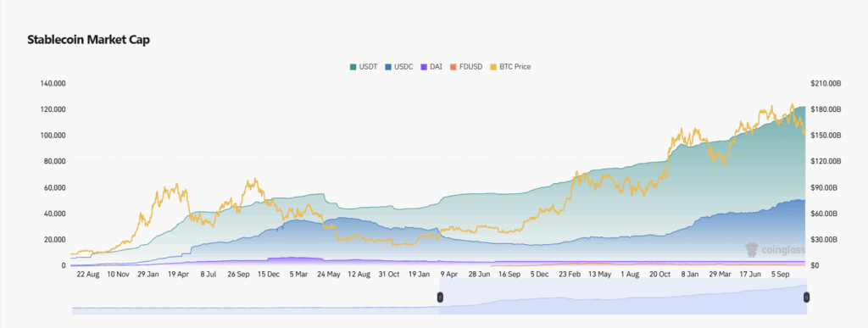Click the 100,000 left axis label
This screenshot has height=328, width=868.
pos(53,136)
